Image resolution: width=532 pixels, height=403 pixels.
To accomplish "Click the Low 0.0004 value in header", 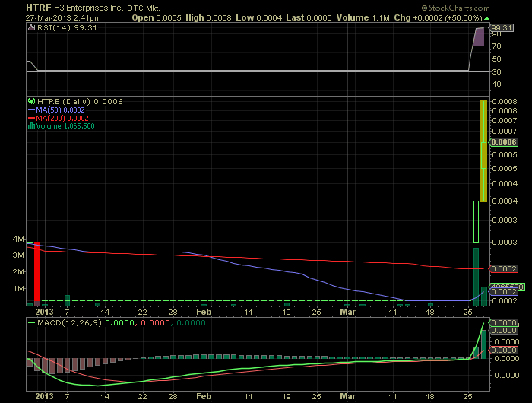I will tap(258, 17).
